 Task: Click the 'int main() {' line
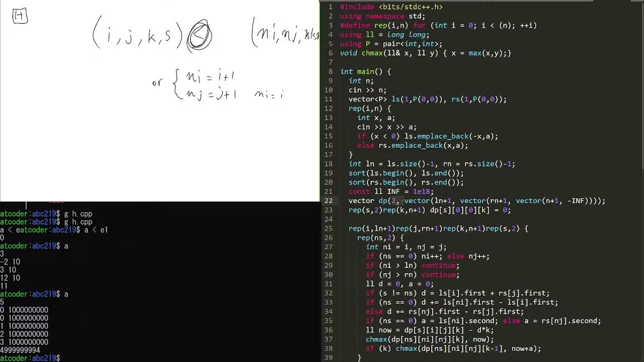(x=365, y=71)
